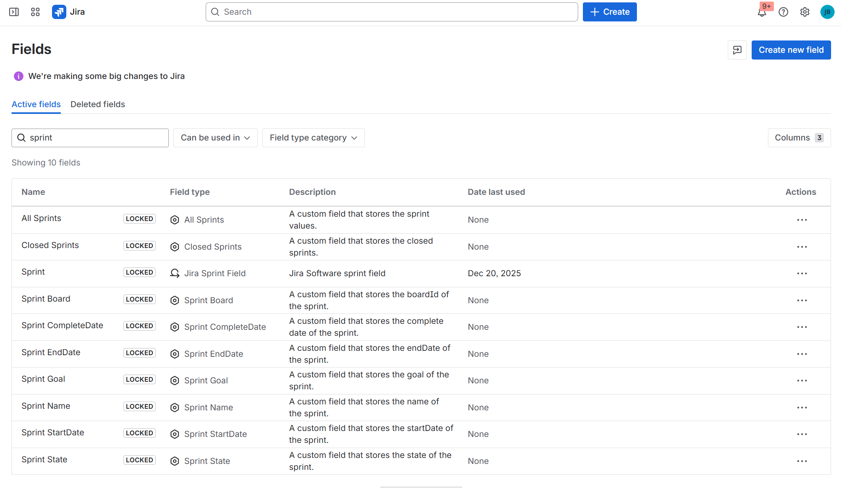This screenshot has height=504, width=841.
Task: Open actions menu for Sprint Goal row
Action: 802,381
